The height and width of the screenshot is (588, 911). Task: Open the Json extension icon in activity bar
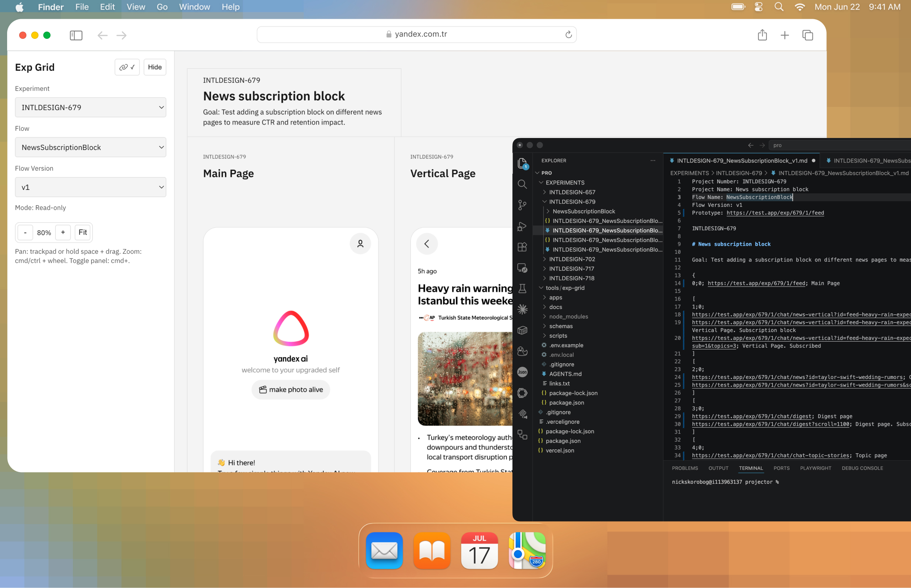[x=522, y=372]
